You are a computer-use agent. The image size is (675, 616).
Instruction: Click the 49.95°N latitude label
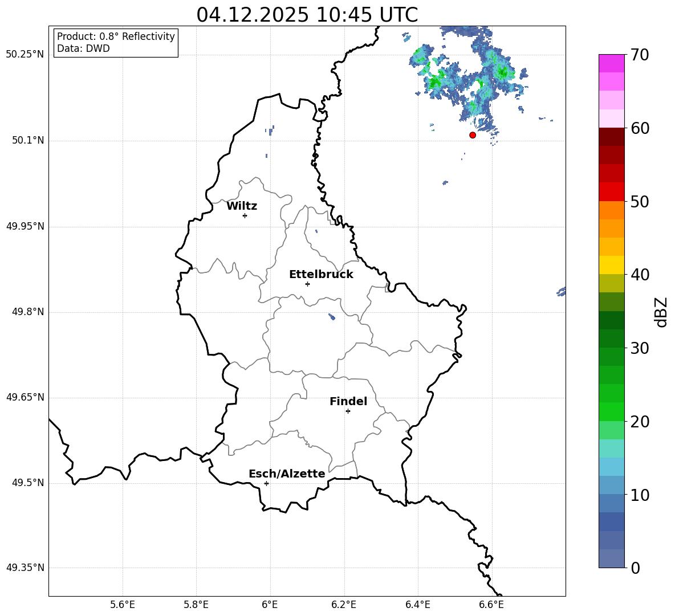tap(25, 226)
